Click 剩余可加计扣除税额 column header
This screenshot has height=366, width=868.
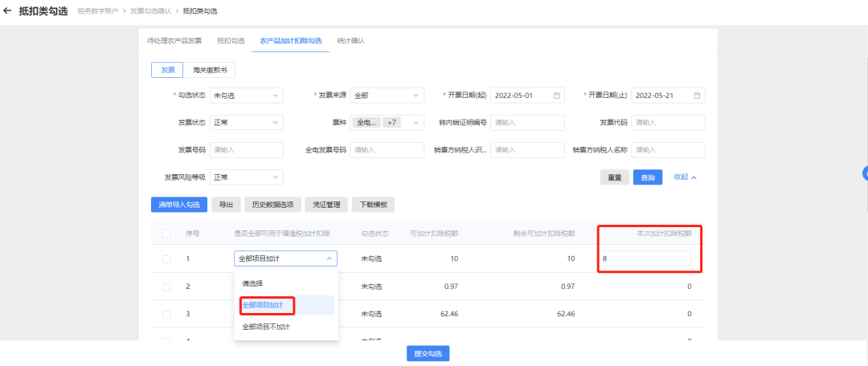[543, 234]
